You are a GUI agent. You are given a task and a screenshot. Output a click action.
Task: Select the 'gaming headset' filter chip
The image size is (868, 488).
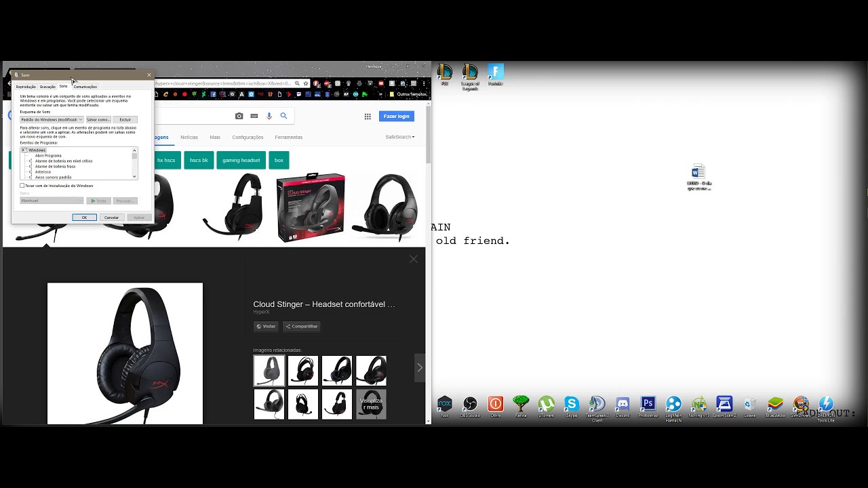241,161
